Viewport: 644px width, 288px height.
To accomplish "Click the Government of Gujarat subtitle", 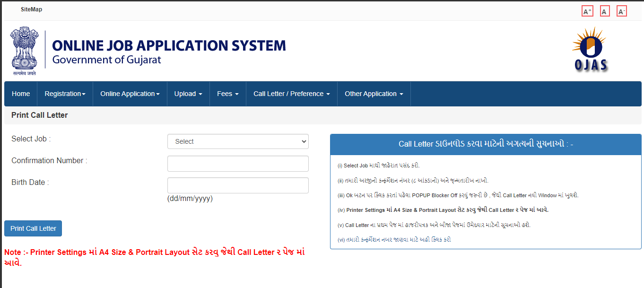I will [106, 60].
